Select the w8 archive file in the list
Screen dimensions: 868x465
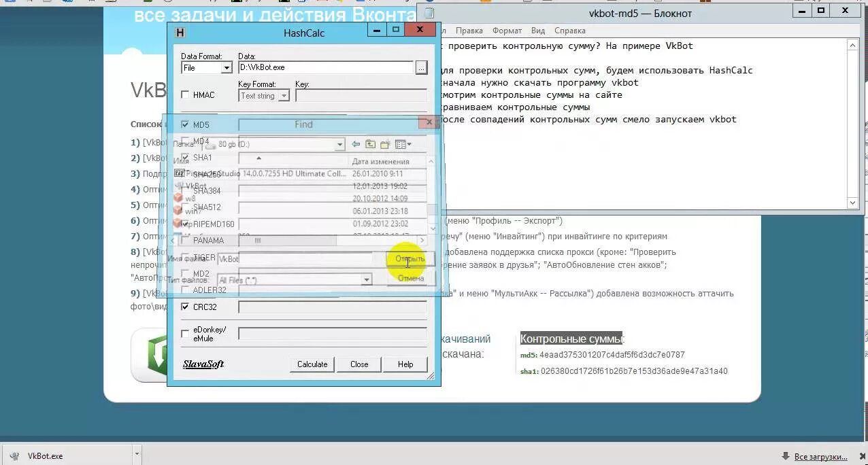tap(185, 198)
